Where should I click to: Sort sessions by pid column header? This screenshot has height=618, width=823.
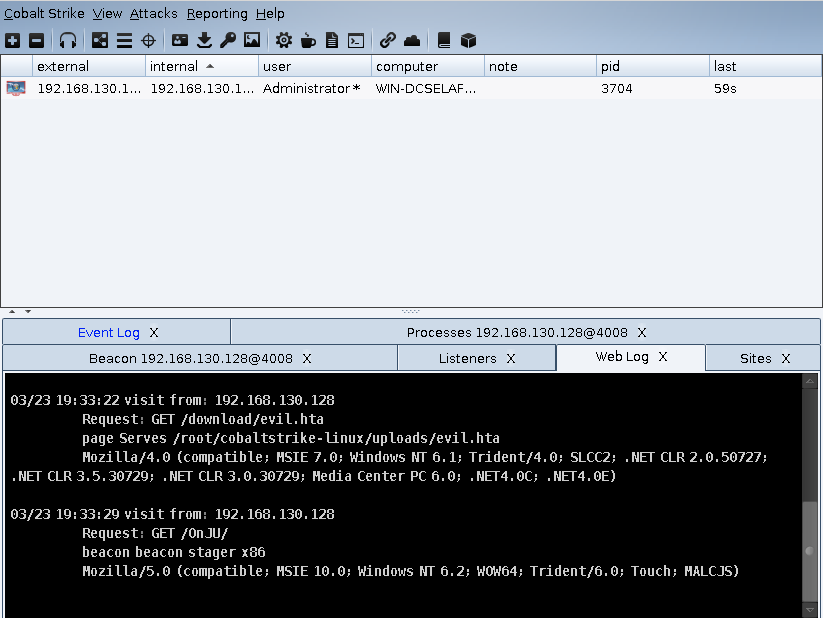click(x=652, y=66)
